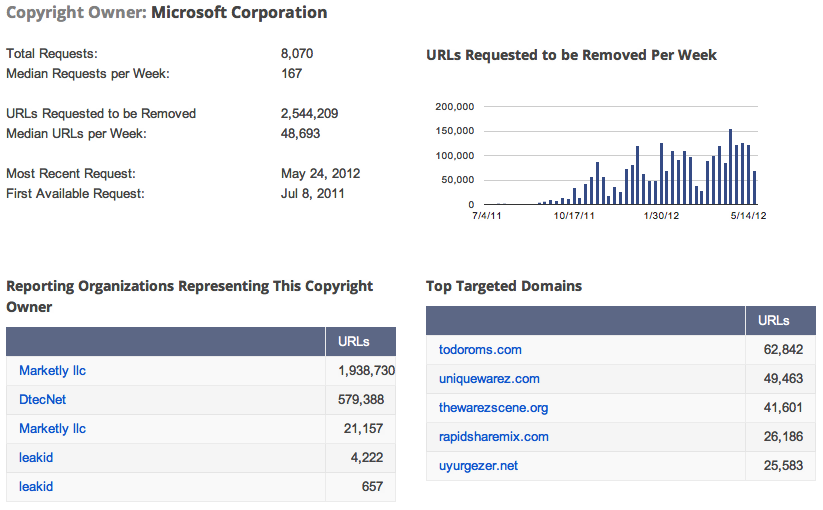Click the 2,544,209 URLs requested value
The width and height of the screenshot is (823, 510).
point(317,114)
